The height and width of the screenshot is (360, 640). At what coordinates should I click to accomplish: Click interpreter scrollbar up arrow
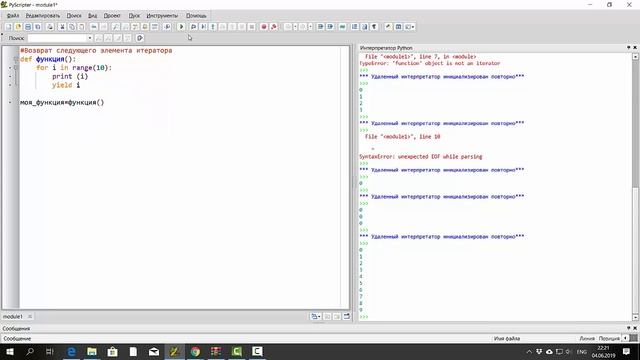635,57
